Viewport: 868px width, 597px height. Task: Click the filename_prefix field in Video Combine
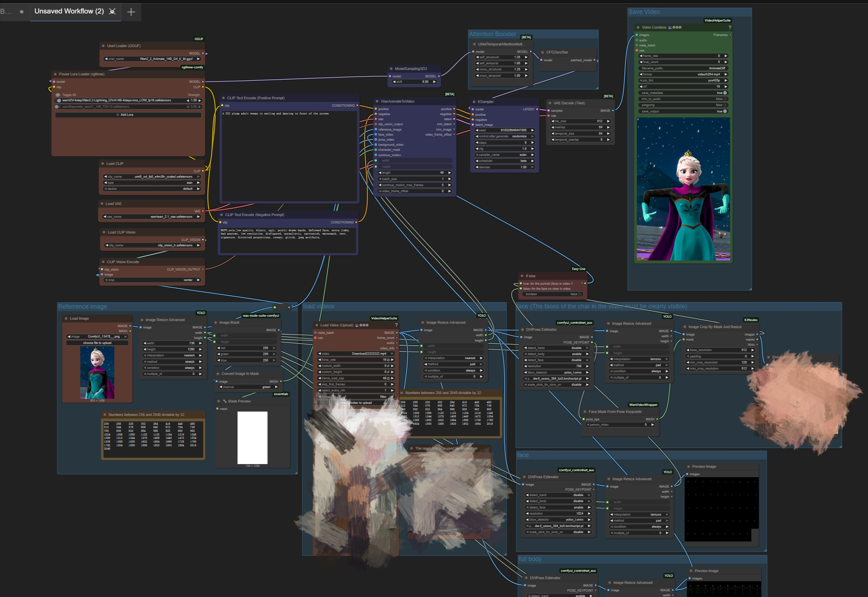[x=683, y=68]
